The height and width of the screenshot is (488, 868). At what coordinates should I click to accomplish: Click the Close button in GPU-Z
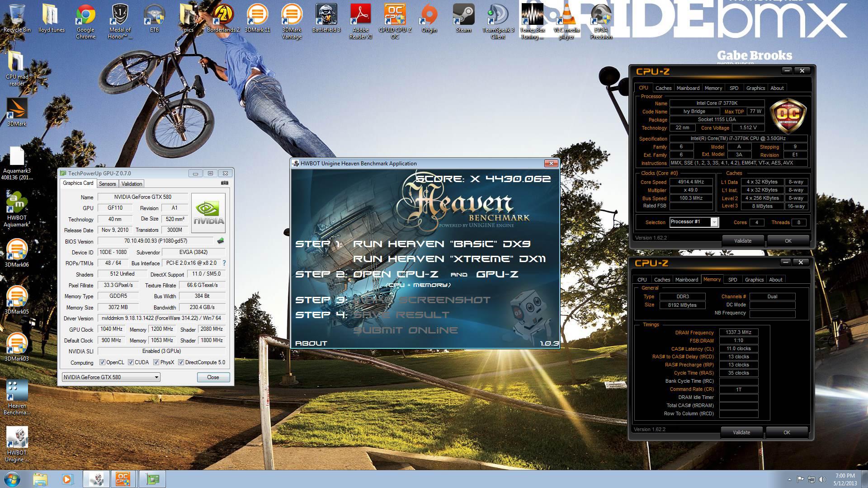pos(213,377)
